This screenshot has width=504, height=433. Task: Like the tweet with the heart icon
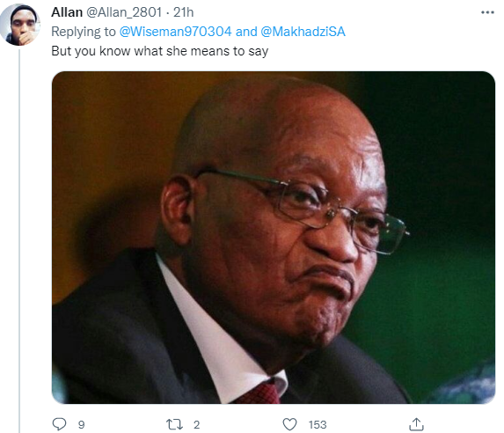pyautogui.click(x=289, y=424)
